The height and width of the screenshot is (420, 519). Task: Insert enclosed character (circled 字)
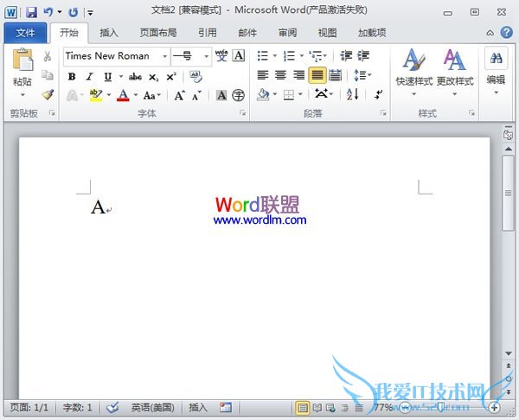click(239, 96)
